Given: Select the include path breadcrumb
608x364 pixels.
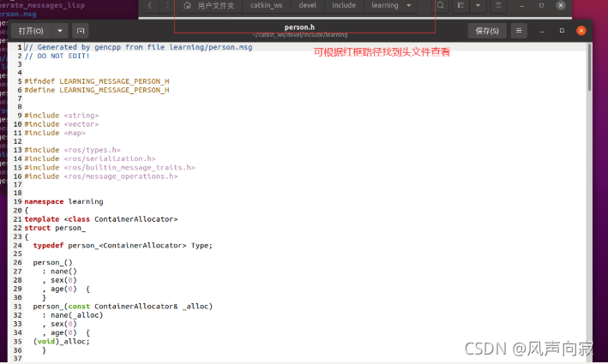Looking at the screenshot, I should (344, 5).
